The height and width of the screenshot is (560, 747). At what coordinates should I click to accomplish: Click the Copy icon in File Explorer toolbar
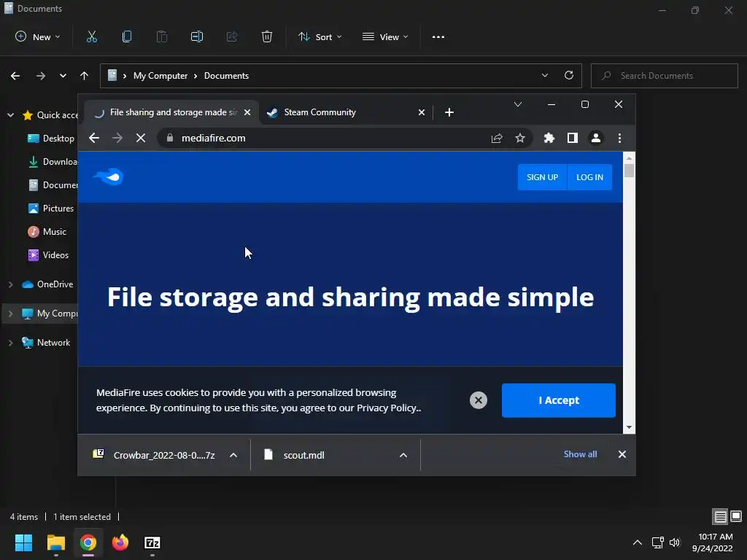[127, 36]
